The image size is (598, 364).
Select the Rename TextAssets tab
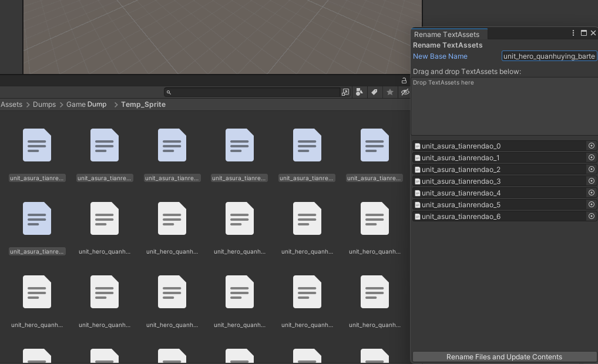tap(446, 34)
